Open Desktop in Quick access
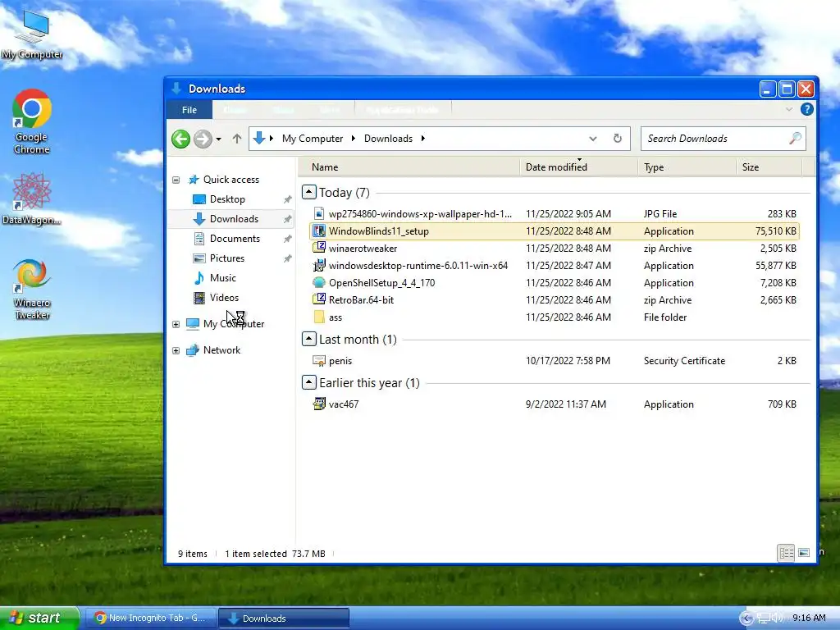 pos(227,199)
